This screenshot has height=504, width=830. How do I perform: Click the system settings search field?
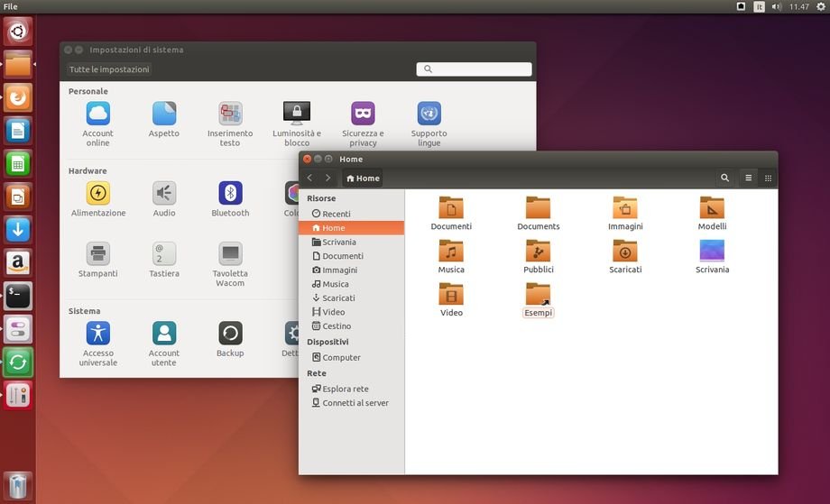(475, 69)
